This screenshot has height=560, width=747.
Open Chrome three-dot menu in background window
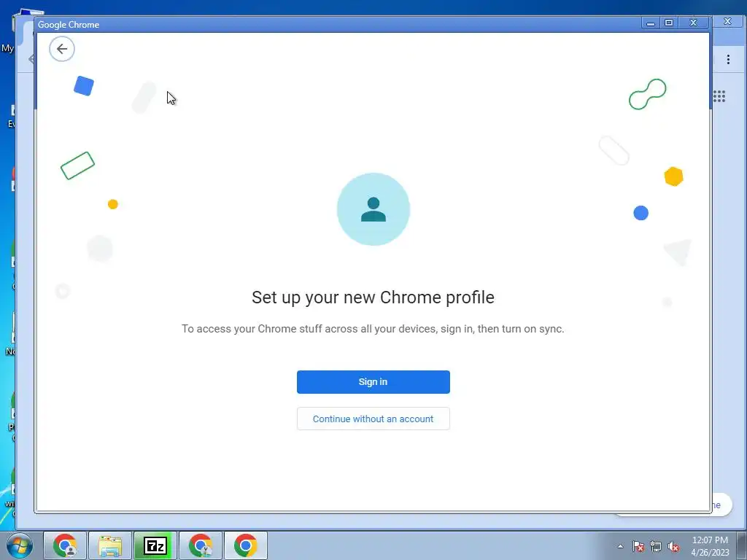728,59
